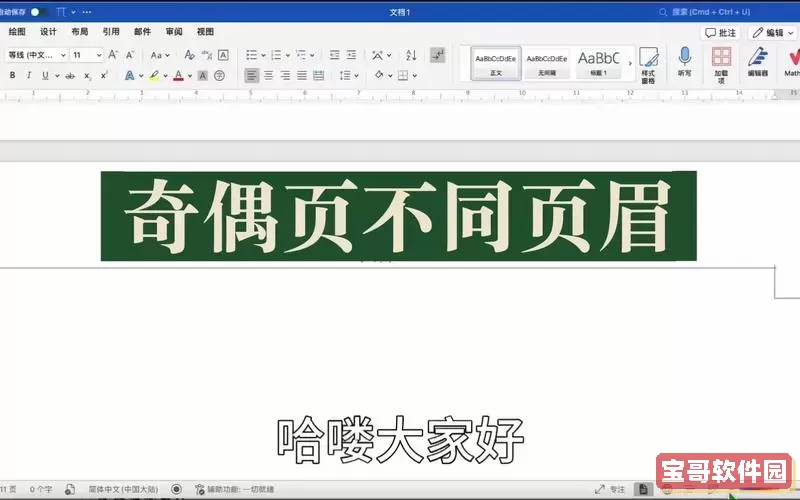Screen dimensions: 800x500
Task: Apply the red font color
Action: point(178,76)
